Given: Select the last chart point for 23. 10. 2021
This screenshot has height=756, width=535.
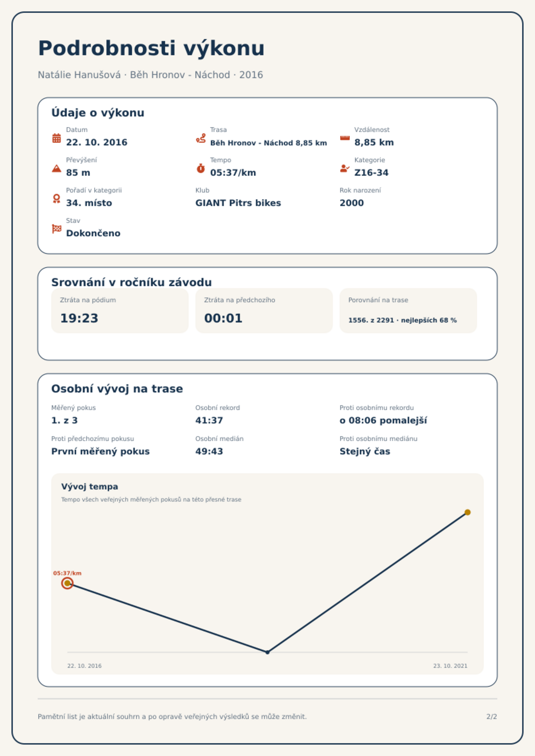Looking at the screenshot, I should pos(467,512).
